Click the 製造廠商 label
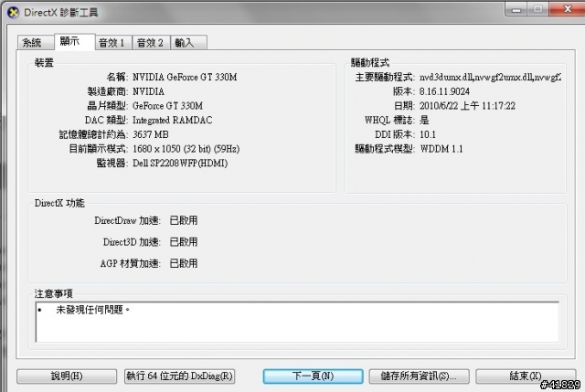This screenshot has width=585, height=392. (108, 91)
